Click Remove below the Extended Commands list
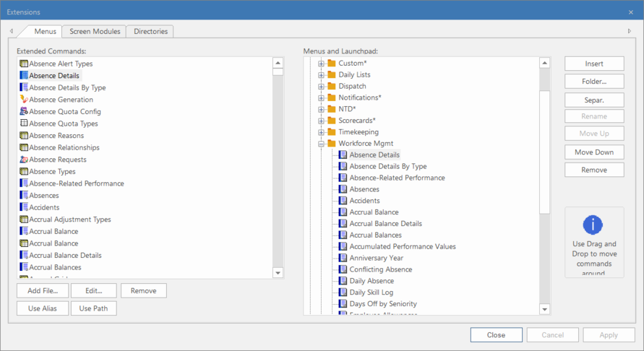 [143, 290]
